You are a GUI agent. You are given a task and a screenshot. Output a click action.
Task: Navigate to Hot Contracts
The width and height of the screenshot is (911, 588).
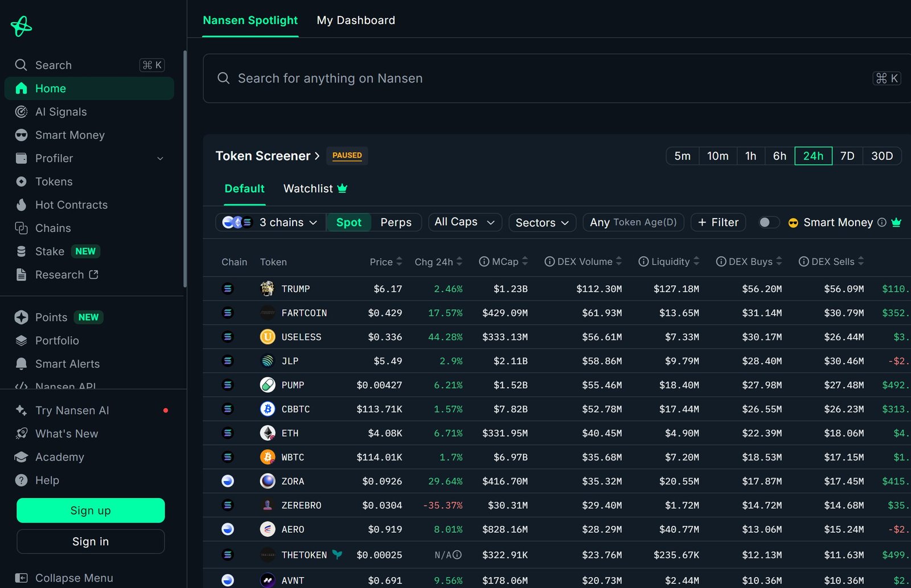click(x=71, y=204)
